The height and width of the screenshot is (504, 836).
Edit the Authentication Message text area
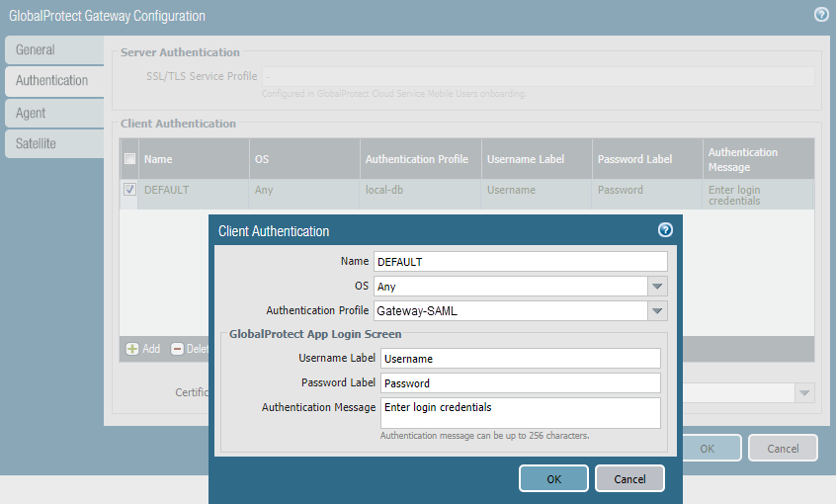click(520, 413)
